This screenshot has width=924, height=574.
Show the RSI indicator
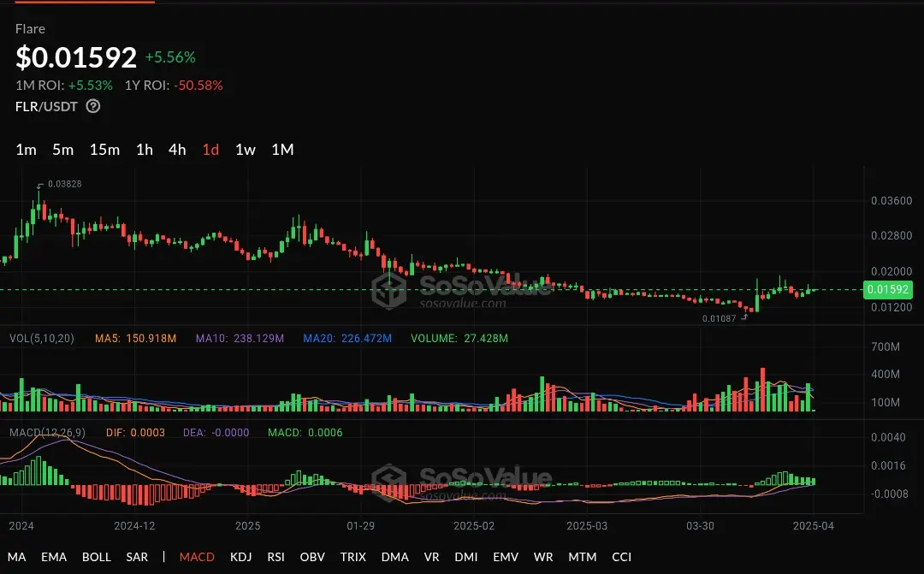pyautogui.click(x=275, y=557)
